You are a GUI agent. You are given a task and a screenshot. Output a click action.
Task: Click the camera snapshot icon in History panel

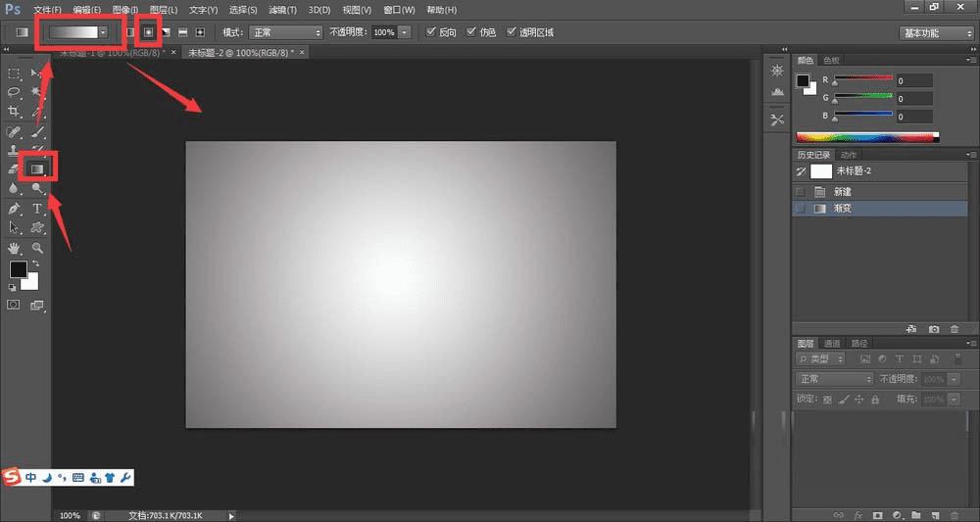tap(934, 329)
